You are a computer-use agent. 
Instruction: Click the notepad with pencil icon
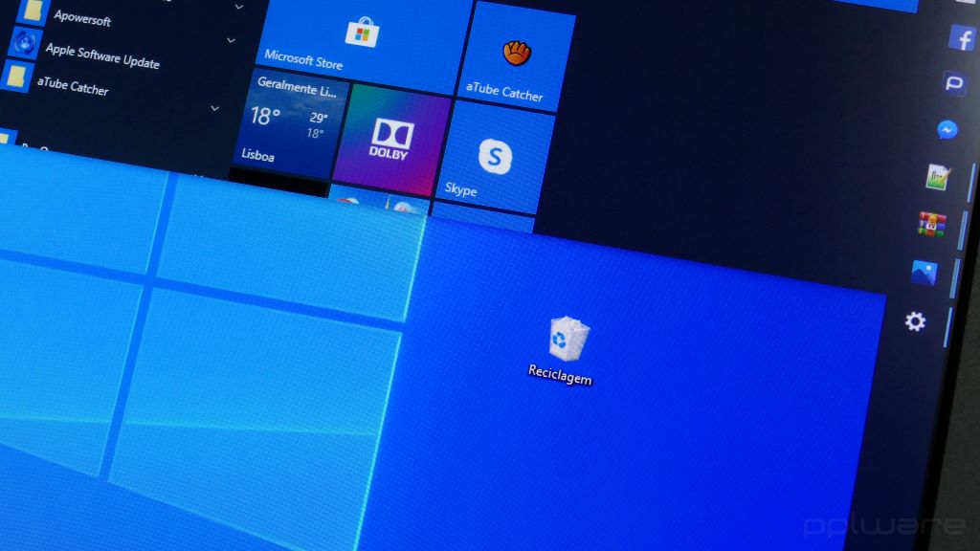pos(938,177)
